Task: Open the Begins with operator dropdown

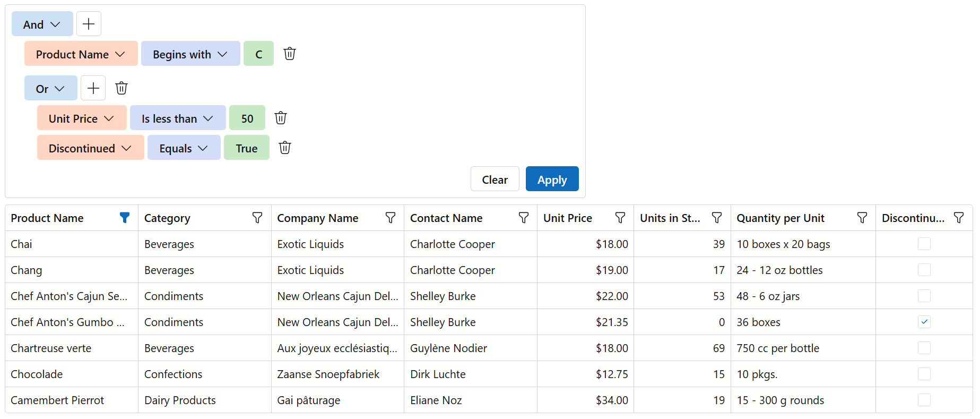Action: tap(190, 54)
